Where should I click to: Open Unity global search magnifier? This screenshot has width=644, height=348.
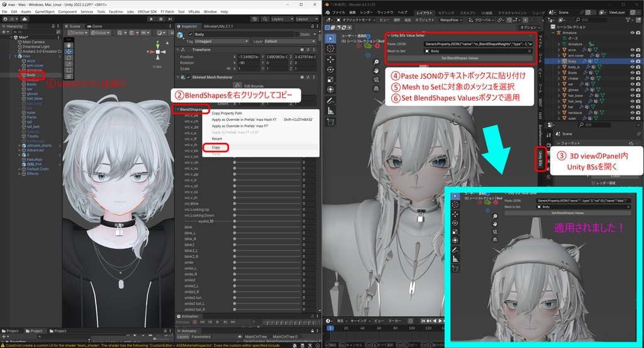265,19
